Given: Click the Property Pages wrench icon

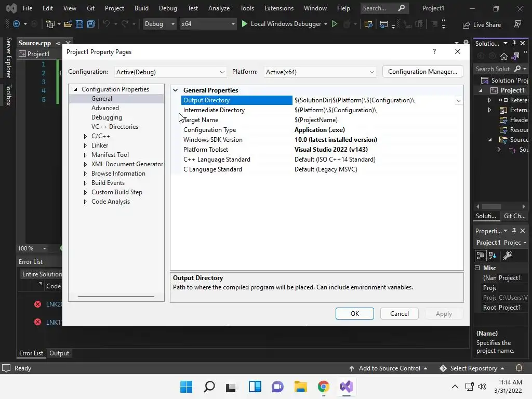Looking at the screenshot, I should tap(508, 256).
